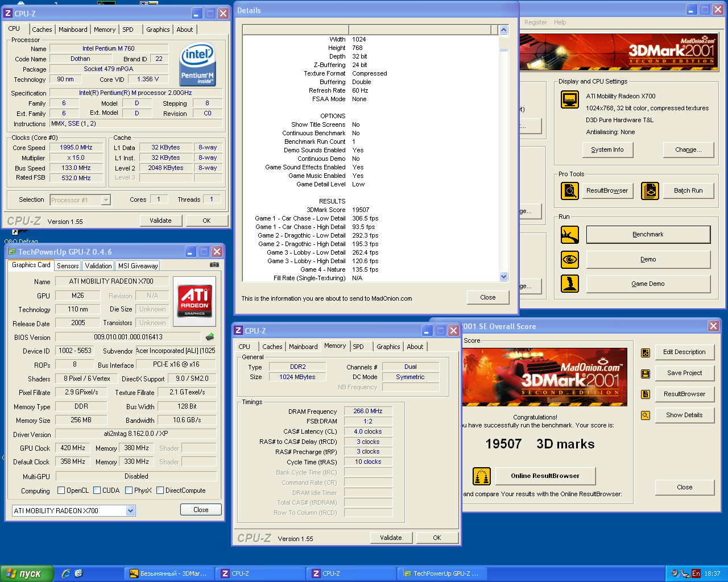Click the Details list scroll up arrow
The height and width of the screenshot is (582, 728).
coord(503,30)
